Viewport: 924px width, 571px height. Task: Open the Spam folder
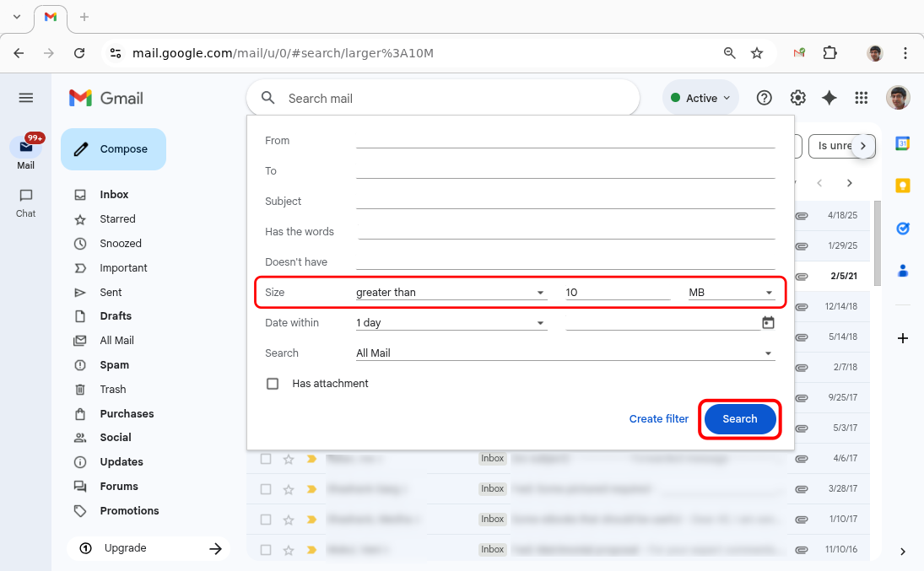(115, 364)
